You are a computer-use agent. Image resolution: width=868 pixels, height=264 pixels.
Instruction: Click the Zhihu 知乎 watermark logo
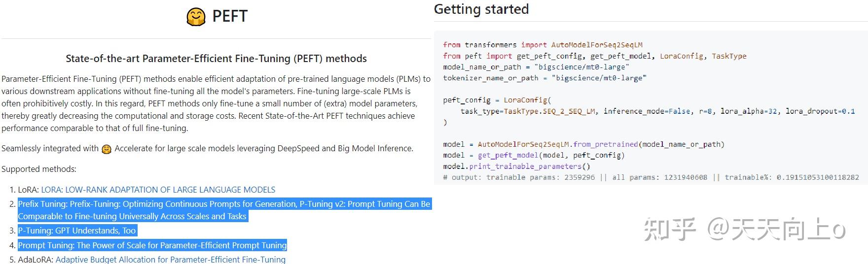click(670, 230)
